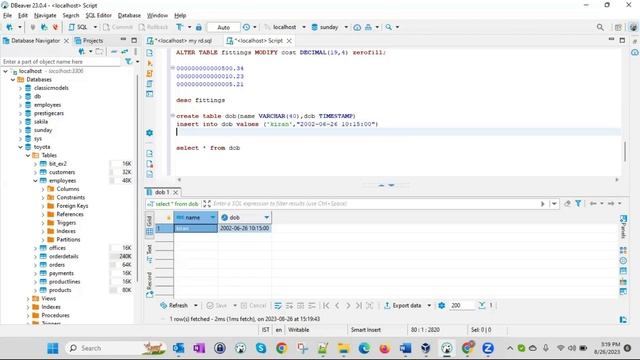This screenshot has height=360, width=640.
Task: Go to the previous result row
Action: pyautogui.click(x=337, y=305)
